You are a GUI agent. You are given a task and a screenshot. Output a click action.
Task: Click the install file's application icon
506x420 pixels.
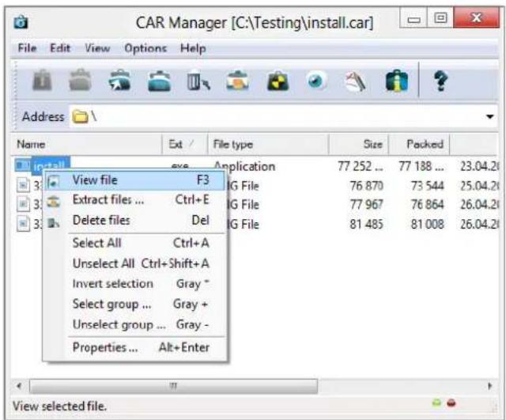pyautogui.click(x=23, y=165)
